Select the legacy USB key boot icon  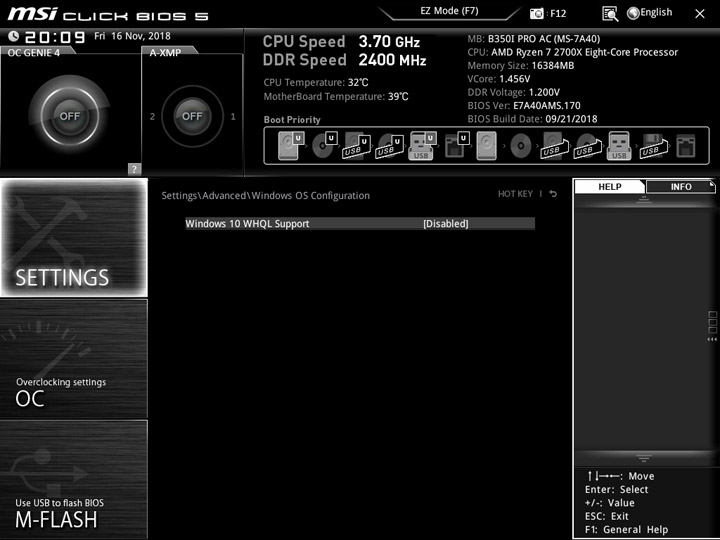(x=619, y=146)
